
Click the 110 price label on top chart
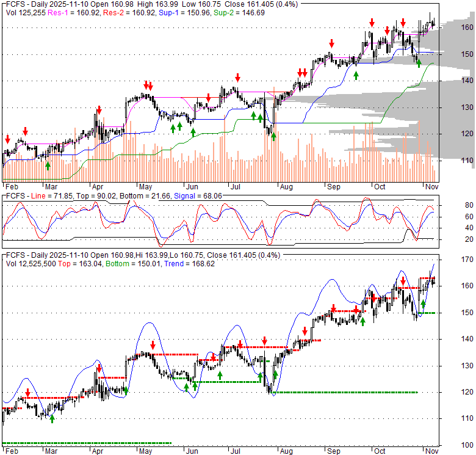467,161
